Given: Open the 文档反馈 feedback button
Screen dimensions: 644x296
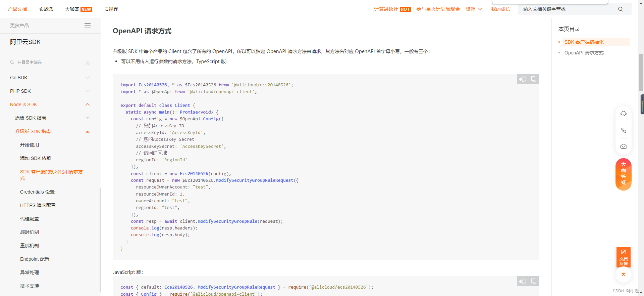Looking at the screenshot, I should point(624,257).
